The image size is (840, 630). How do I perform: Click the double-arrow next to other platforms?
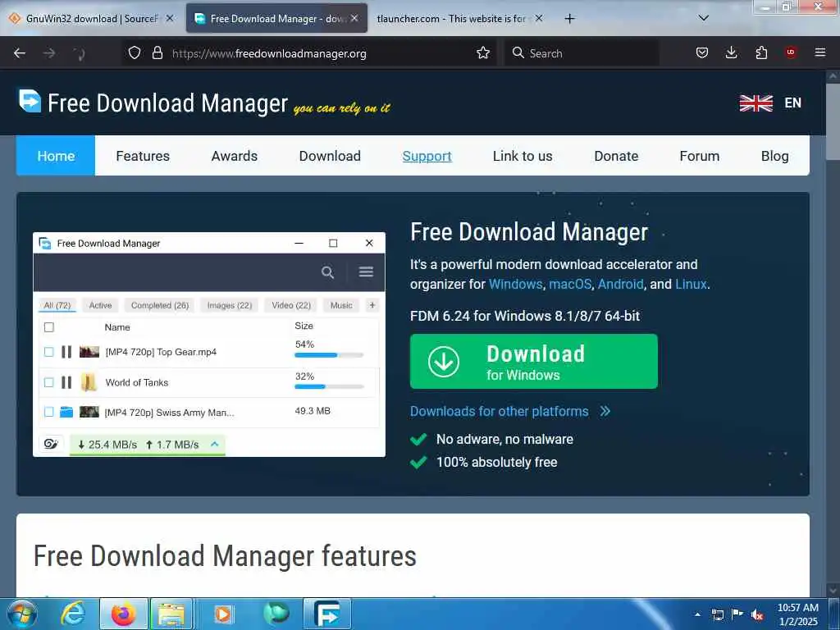click(x=605, y=412)
